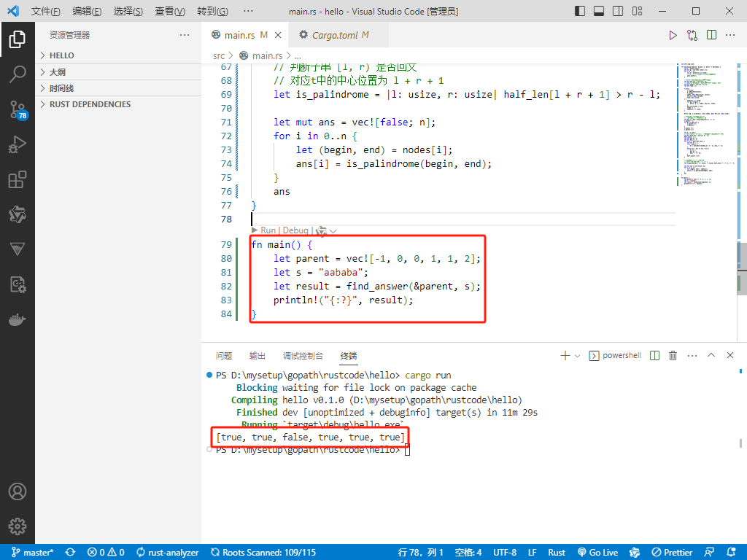Open the 文件(F) menu

(46, 11)
